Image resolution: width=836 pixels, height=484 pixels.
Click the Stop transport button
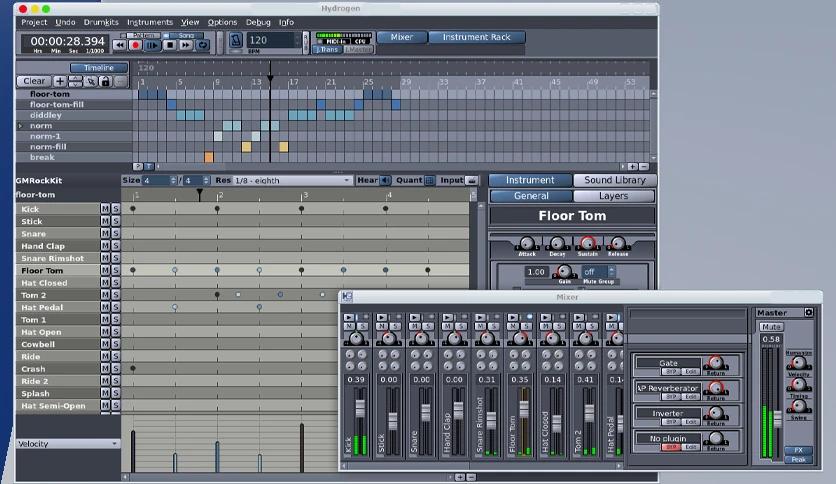[x=169, y=45]
